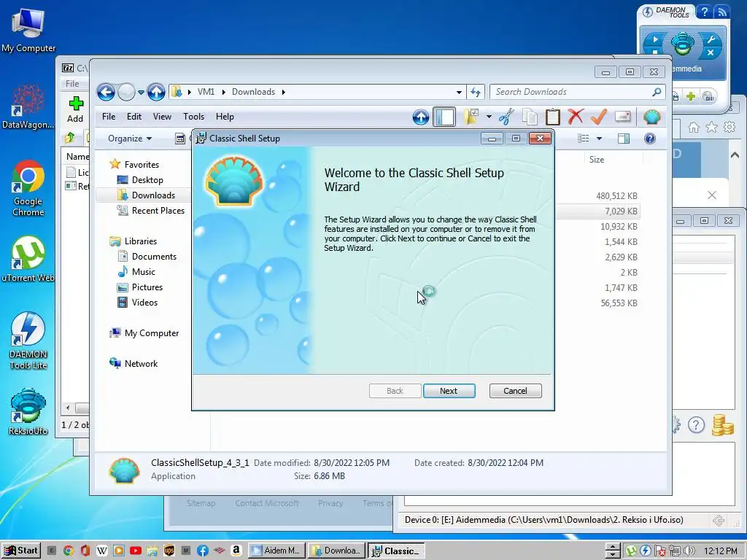
Task: Click the YouTube icon in taskbar
Action: coord(135,551)
